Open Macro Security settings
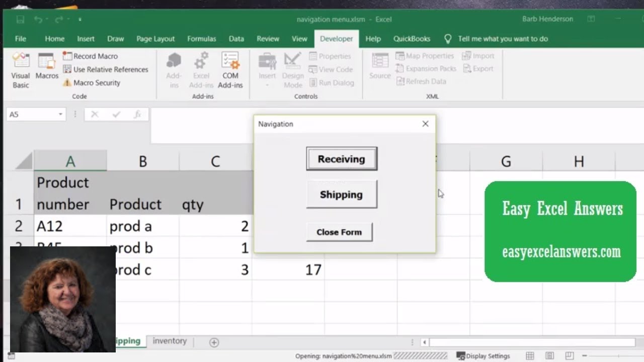Screen dimensions: 644x362 92,82
